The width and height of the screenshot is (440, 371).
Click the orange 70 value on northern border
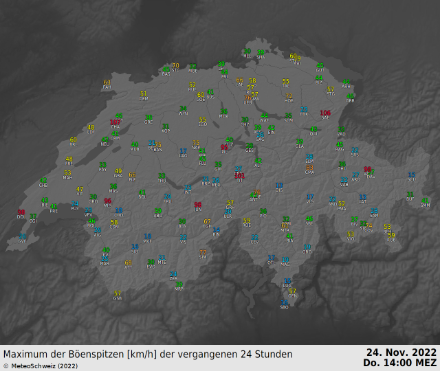pos(176,66)
